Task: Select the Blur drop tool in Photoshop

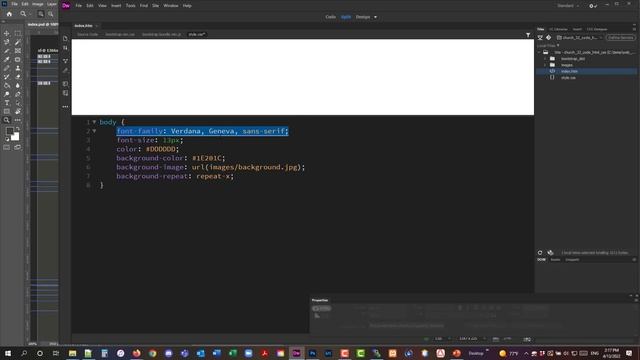Action: pos(18,85)
